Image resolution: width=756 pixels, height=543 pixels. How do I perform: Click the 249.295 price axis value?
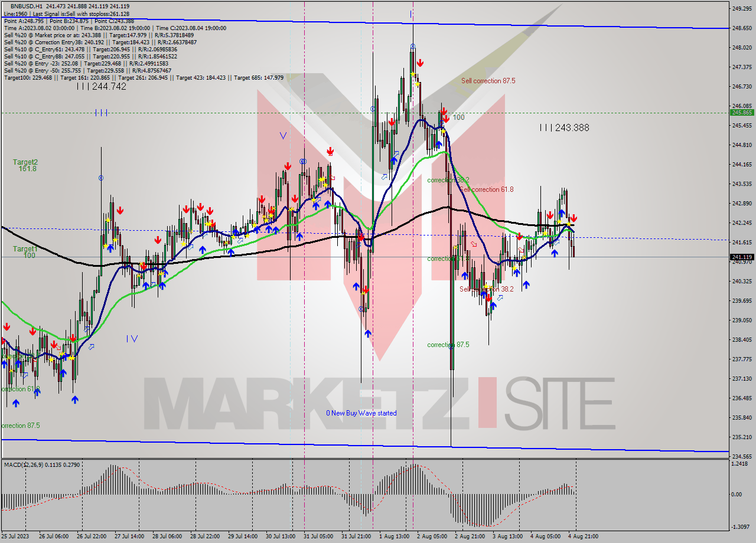click(741, 8)
